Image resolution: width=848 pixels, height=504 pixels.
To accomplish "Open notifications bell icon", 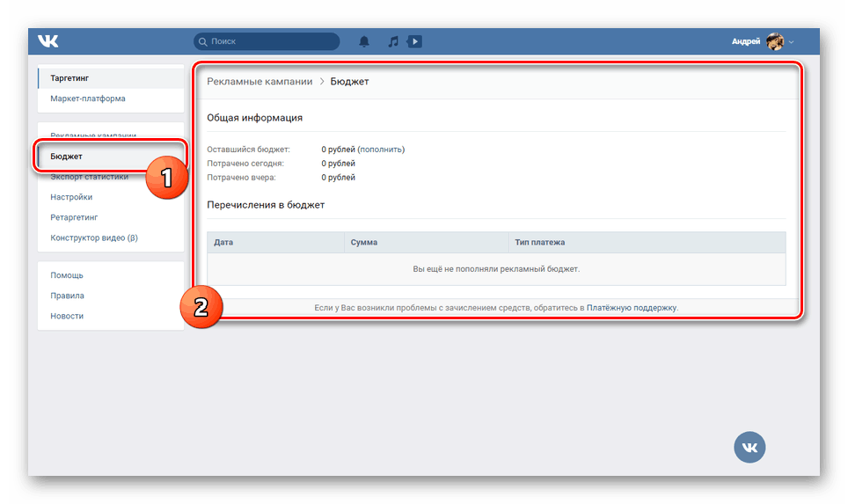I will [x=364, y=41].
